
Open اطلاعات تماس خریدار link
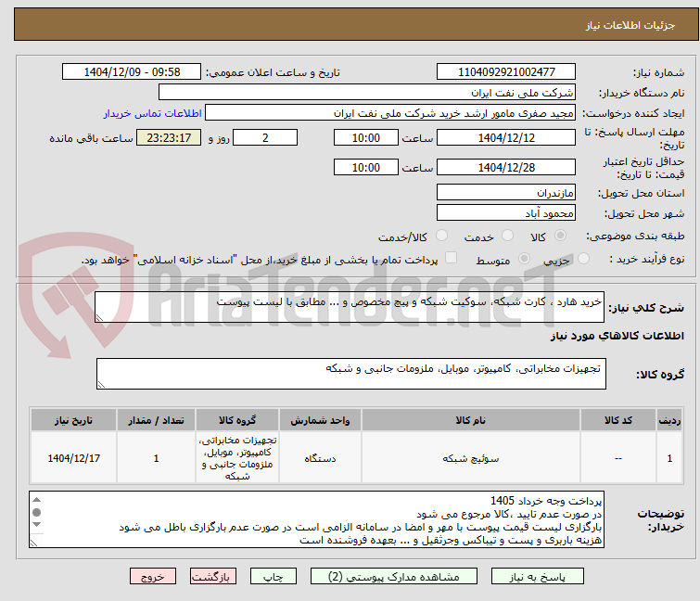click(x=153, y=113)
